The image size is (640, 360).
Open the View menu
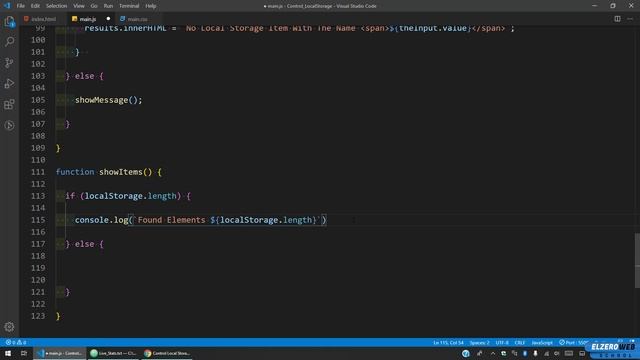coord(79,6)
